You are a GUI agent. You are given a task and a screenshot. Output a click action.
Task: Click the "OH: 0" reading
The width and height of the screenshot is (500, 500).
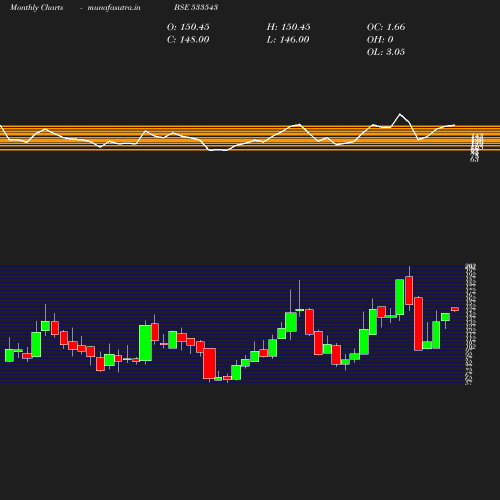point(380,40)
